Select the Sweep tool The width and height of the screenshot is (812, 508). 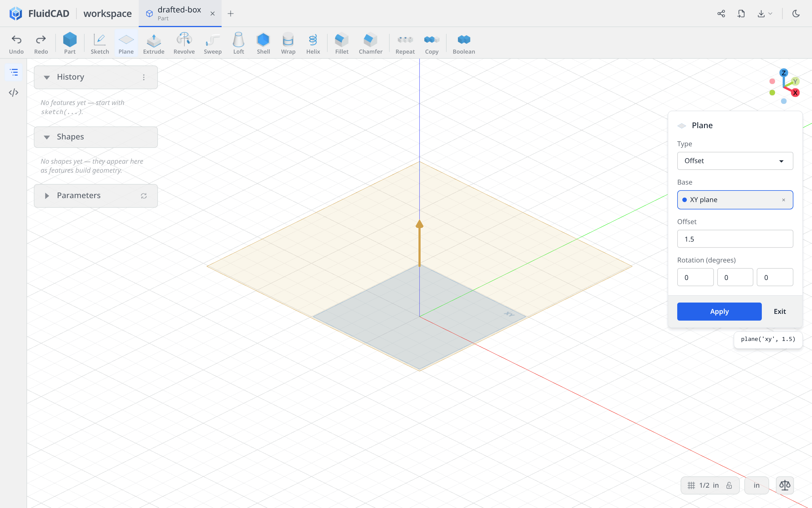[212, 43]
